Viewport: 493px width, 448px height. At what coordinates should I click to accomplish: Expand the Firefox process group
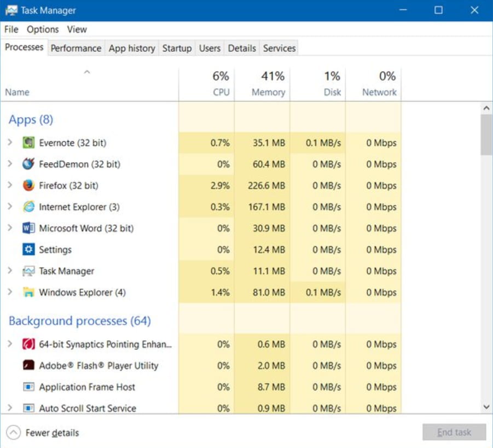click(10, 185)
